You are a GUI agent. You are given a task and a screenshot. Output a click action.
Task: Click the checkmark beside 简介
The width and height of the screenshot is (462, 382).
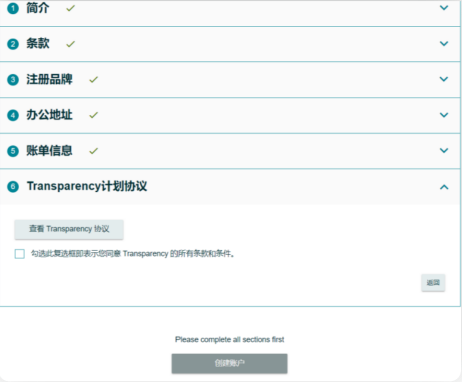[70, 8]
